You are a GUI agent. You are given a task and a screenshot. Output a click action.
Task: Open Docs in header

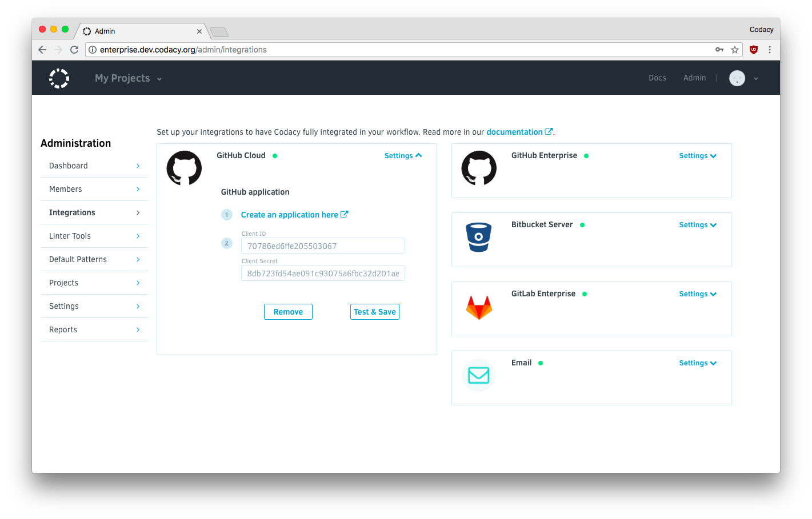click(x=657, y=78)
